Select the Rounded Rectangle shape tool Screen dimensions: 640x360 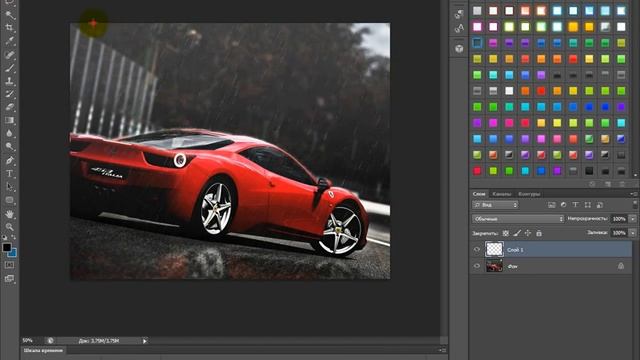pos(10,200)
